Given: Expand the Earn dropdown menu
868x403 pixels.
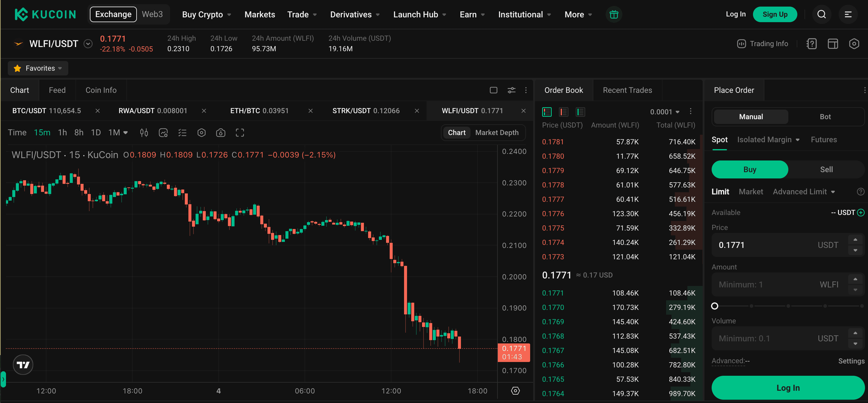Looking at the screenshot, I should (x=472, y=14).
